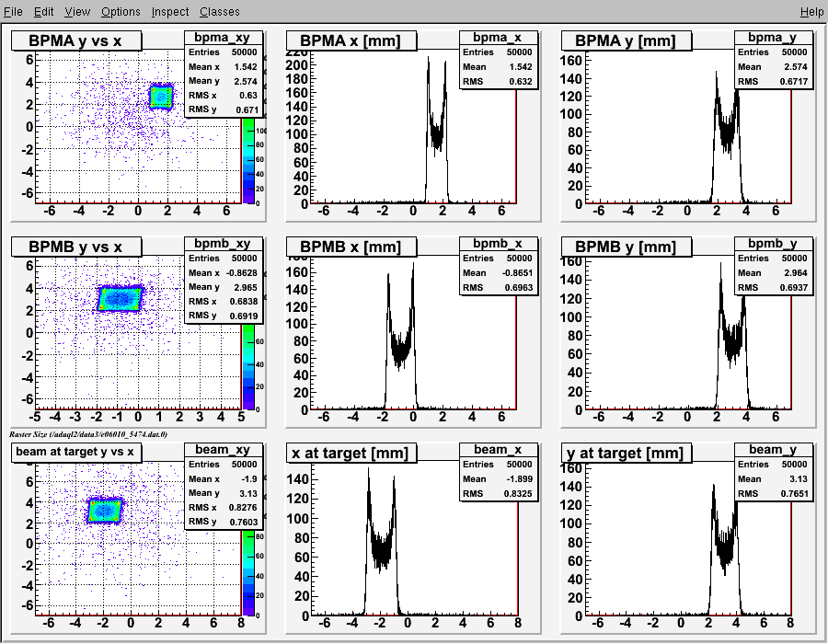Click the bpmb_xy stats box header
The height and width of the screenshot is (644, 828).
click(224, 244)
